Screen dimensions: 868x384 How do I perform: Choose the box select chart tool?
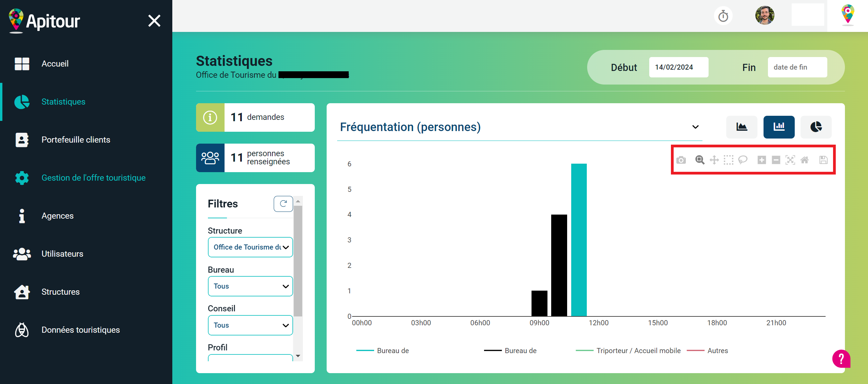tap(728, 160)
